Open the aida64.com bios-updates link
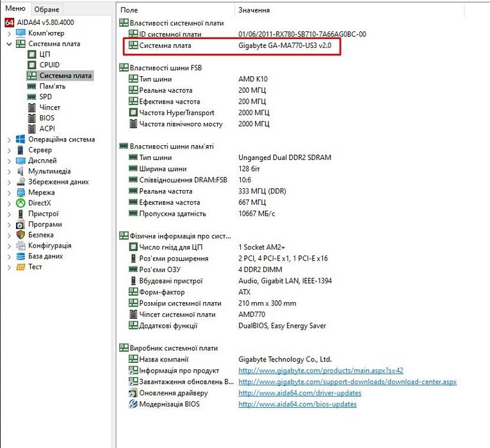The image size is (490, 448). [297, 404]
